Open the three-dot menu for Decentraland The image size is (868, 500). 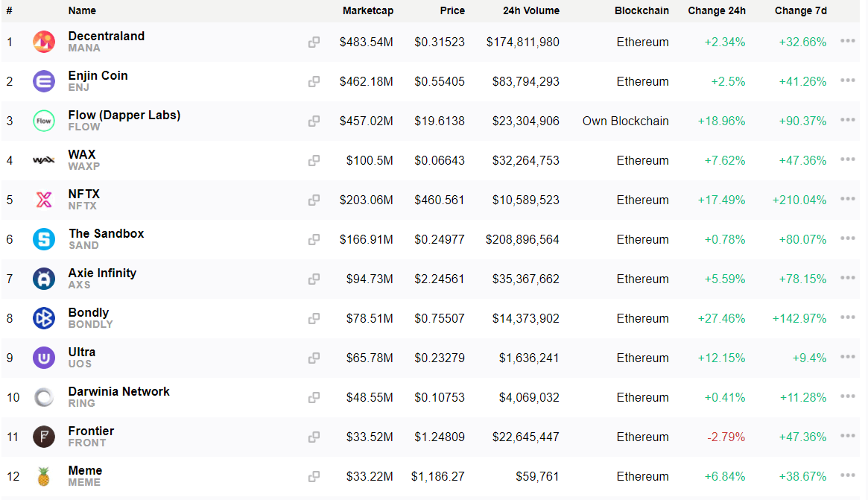point(847,42)
